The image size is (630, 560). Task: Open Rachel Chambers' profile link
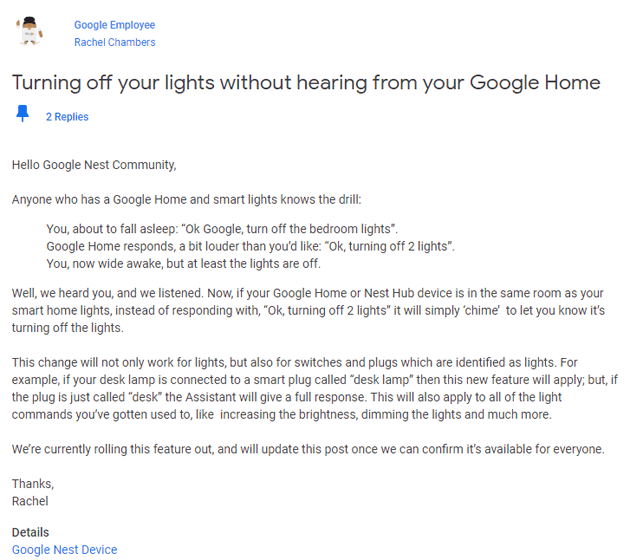[x=114, y=43]
